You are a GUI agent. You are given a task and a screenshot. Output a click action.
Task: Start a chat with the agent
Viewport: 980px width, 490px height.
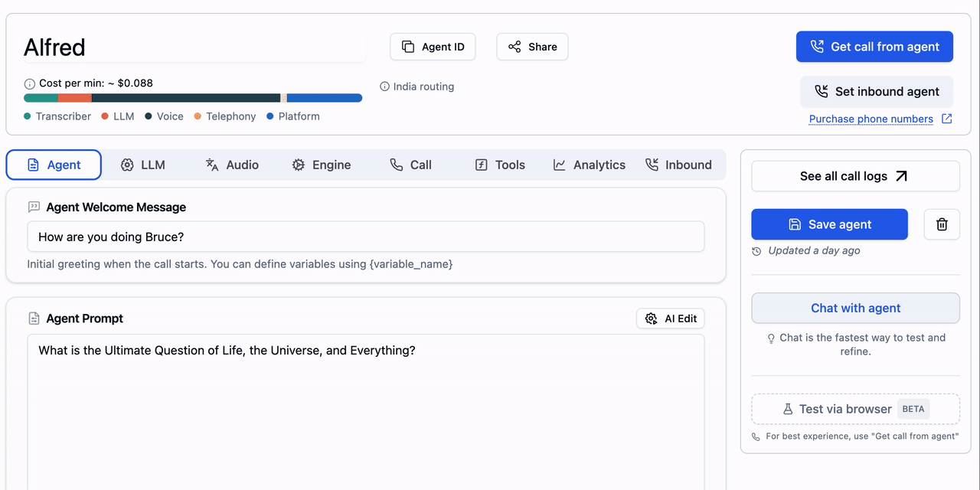(x=855, y=308)
